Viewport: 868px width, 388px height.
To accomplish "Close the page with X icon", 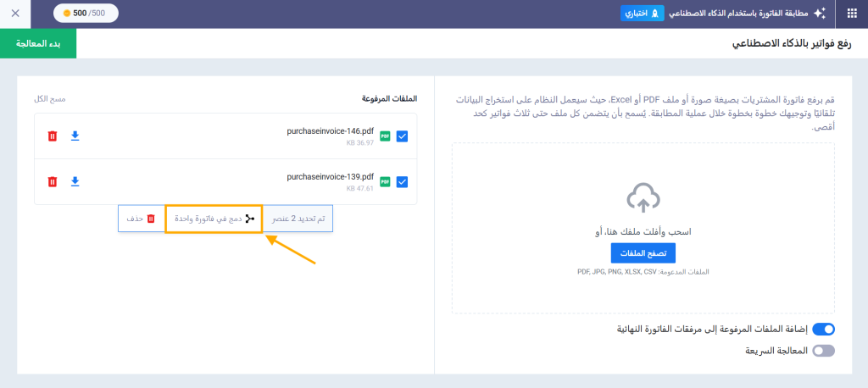I will click(16, 14).
